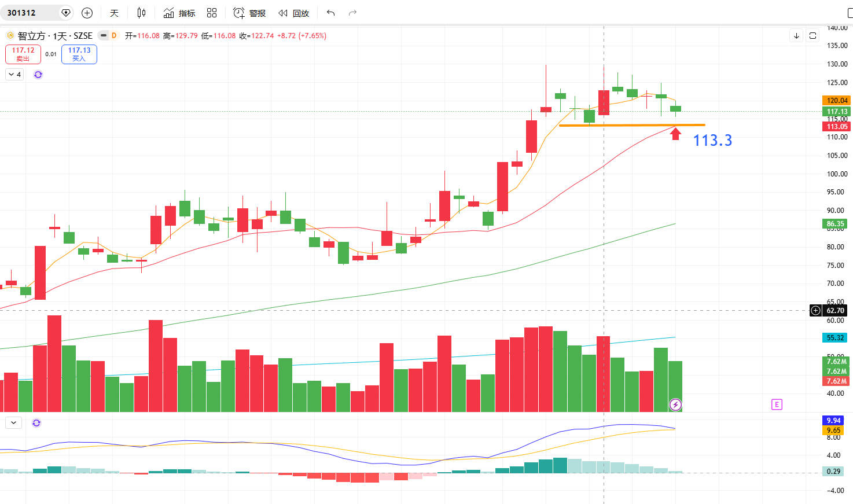Click the plus icon beside 62.70 crosshair label
The image size is (853, 504).
coord(815,311)
